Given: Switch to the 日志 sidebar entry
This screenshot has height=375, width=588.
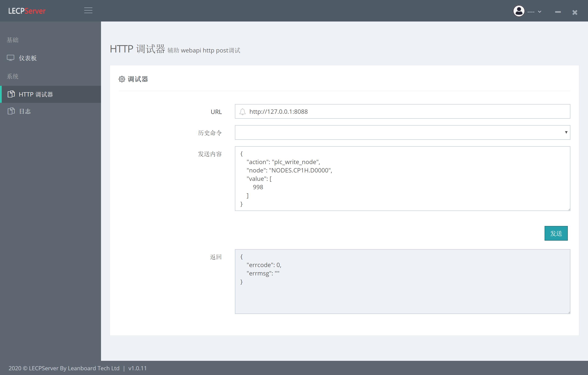Looking at the screenshot, I should 25,111.
